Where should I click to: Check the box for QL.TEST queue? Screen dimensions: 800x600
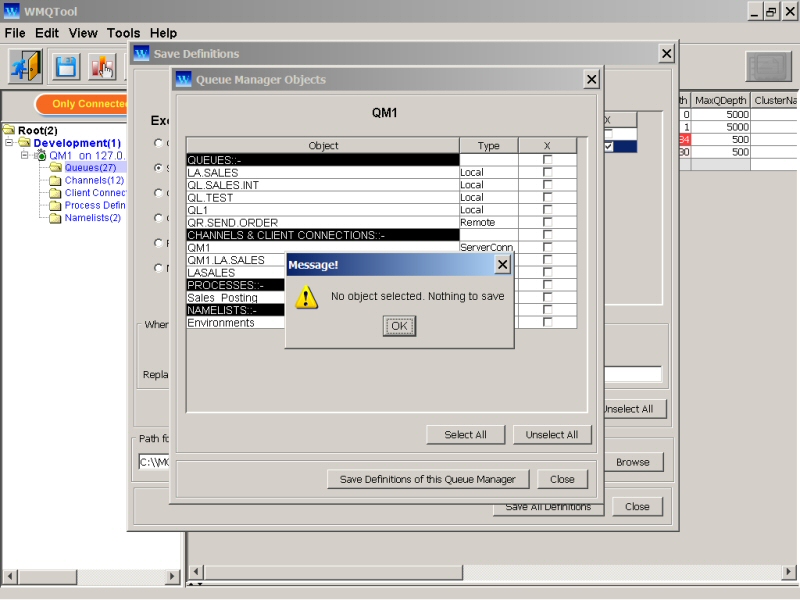(547, 197)
